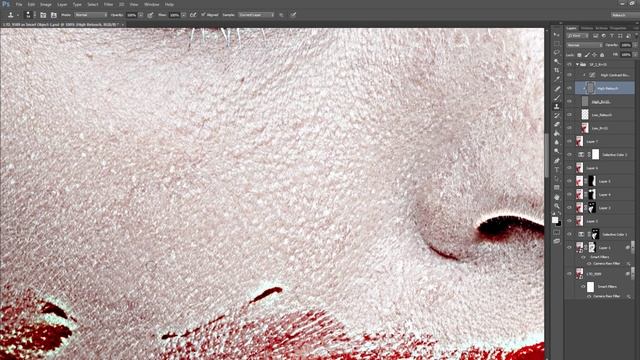Open the Opacity slider arrow in options bar
The width and height of the screenshot is (640, 360).
coord(141,15)
